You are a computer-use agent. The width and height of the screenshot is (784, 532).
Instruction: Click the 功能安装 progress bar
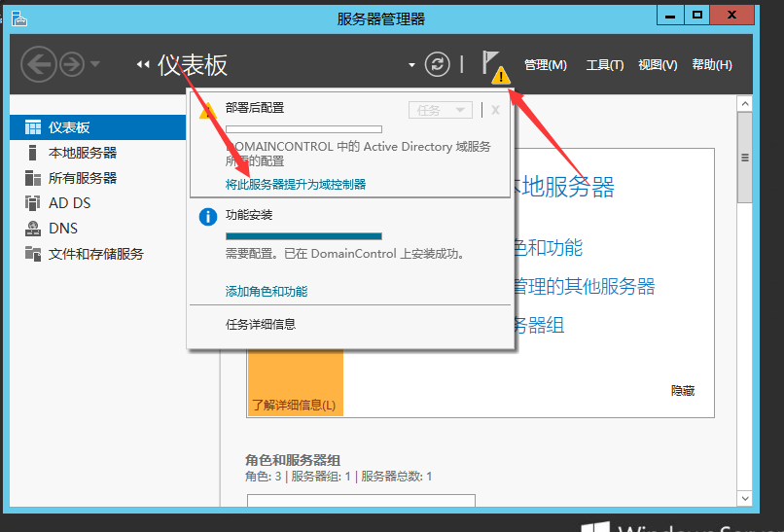[304, 236]
